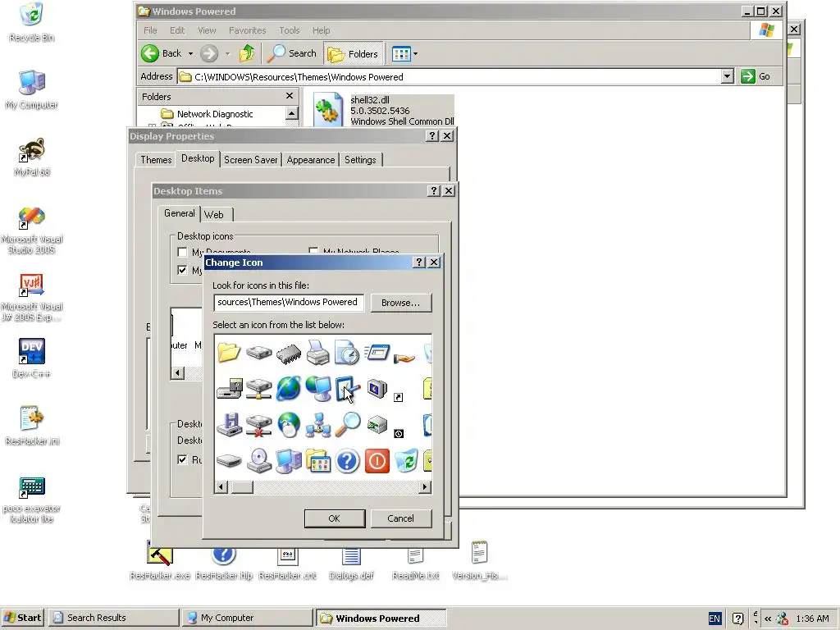Switch to the Settings tab
This screenshot has width=840, height=630.
[x=360, y=160]
